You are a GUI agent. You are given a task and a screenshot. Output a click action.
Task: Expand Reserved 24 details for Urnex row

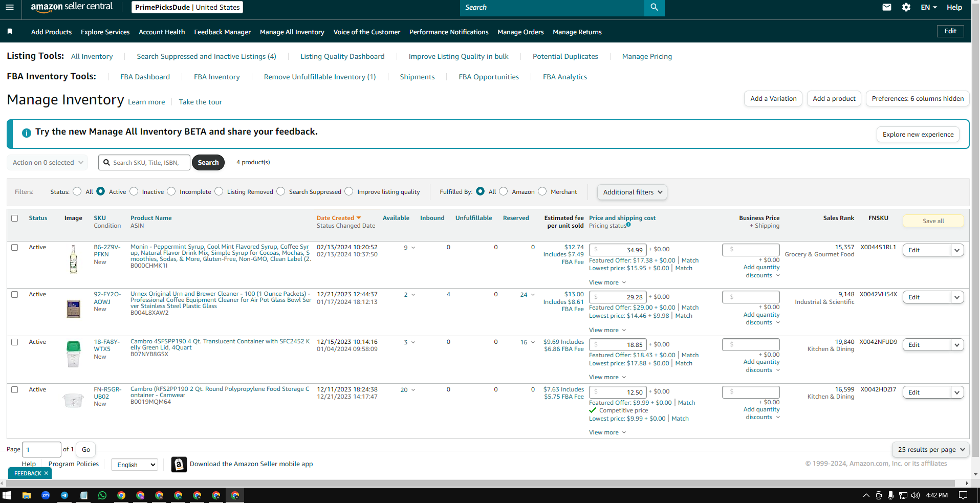[528, 295]
